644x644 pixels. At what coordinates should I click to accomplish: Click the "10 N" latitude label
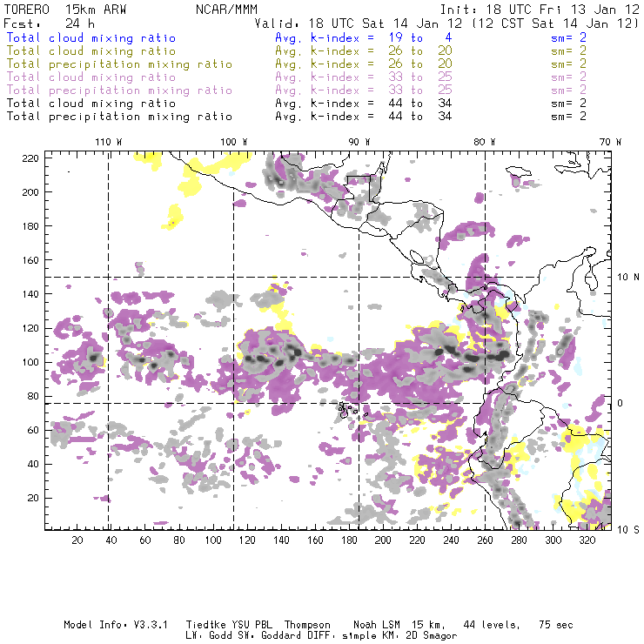(x=628, y=278)
